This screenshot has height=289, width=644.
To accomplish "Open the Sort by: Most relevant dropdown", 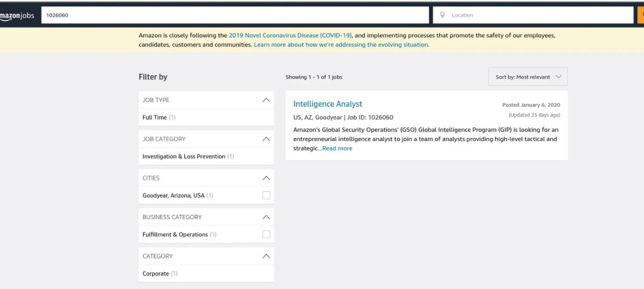I will pos(528,77).
